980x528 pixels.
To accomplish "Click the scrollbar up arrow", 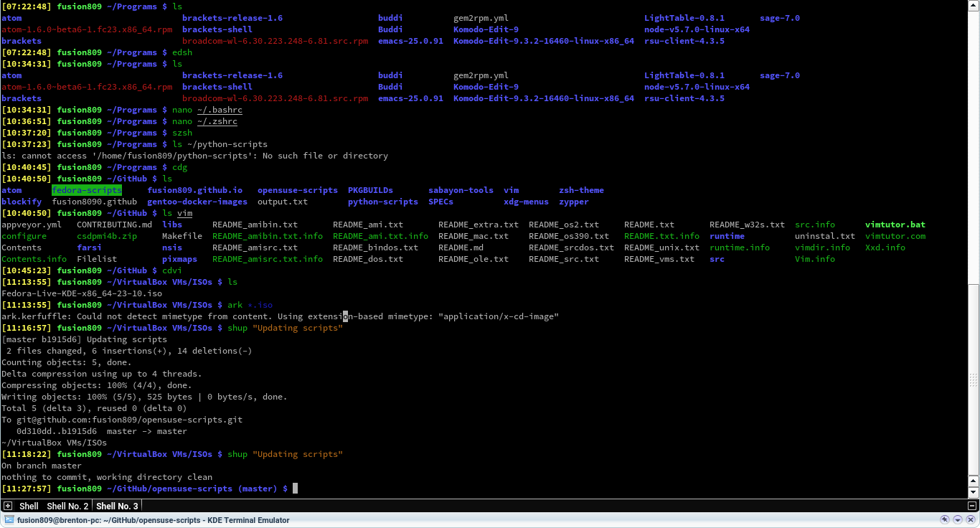I will pyautogui.click(x=974, y=4).
